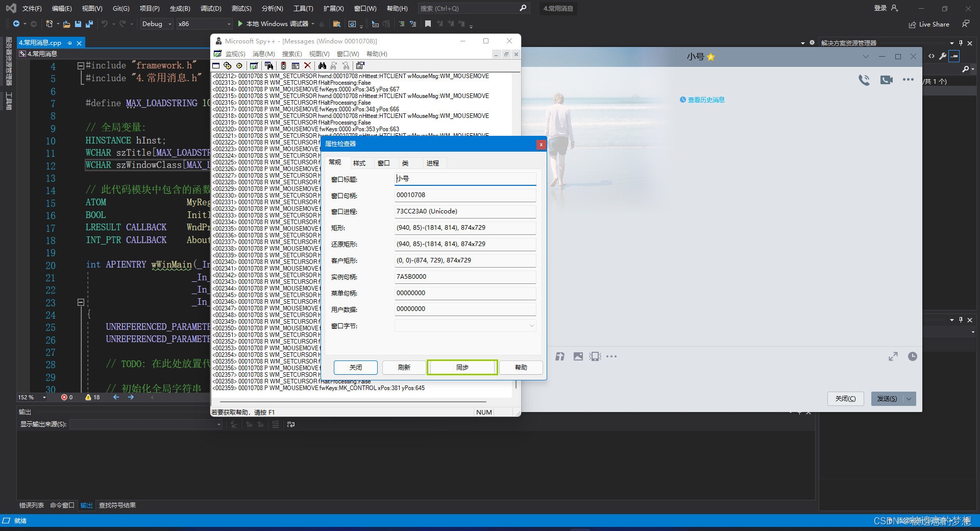Start 本地 Windows 调试器 debugging
Screen dimensions: 980x531
tap(273, 24)
